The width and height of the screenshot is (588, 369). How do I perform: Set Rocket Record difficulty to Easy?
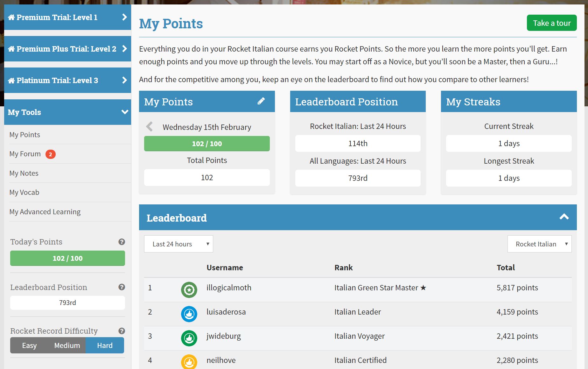(x=29, y=345)
